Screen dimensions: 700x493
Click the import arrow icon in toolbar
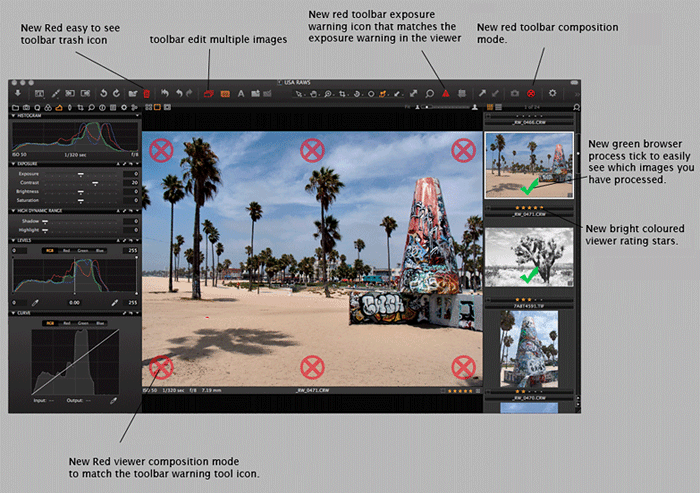[19, 93]
